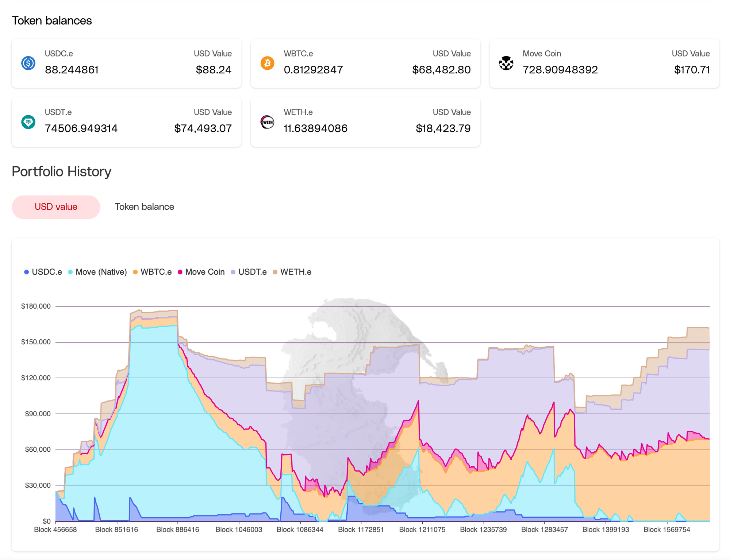Click the Block 1211075 axis label
Screen dimensions: 730x560
[422, 529]
